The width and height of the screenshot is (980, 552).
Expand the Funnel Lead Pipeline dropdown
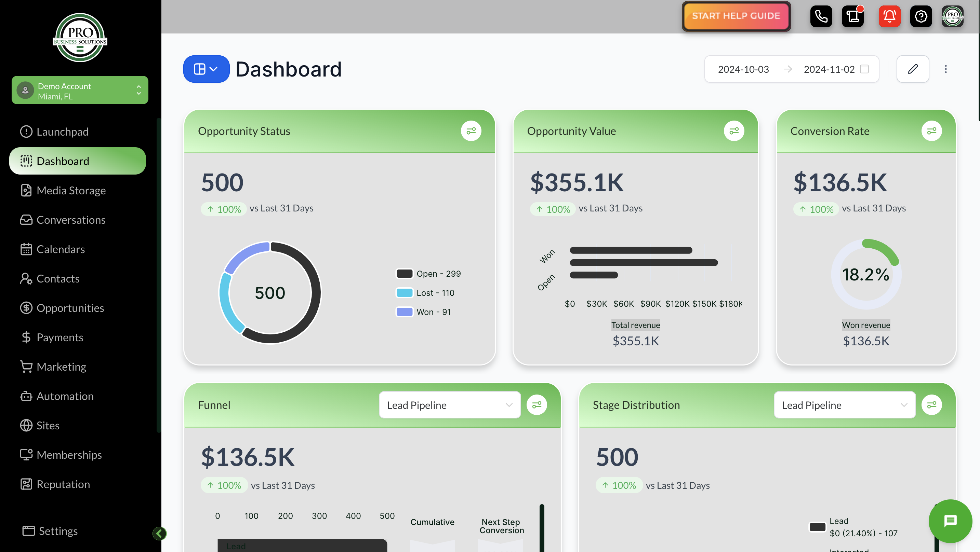click(x=450, y=405)
